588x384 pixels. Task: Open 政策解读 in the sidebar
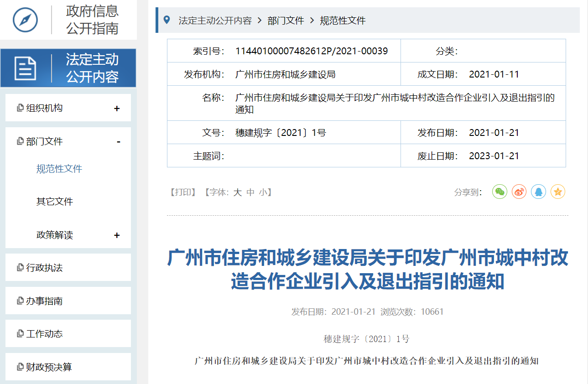[55, 235]
